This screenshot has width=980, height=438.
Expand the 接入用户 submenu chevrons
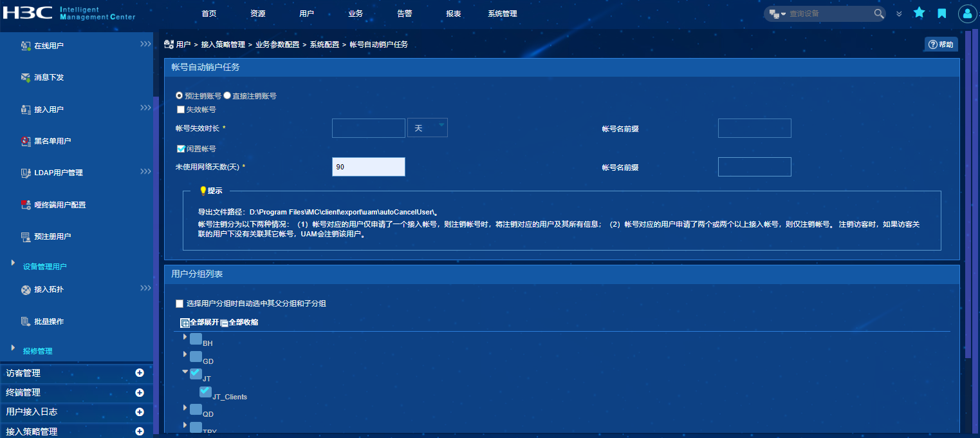145,108
